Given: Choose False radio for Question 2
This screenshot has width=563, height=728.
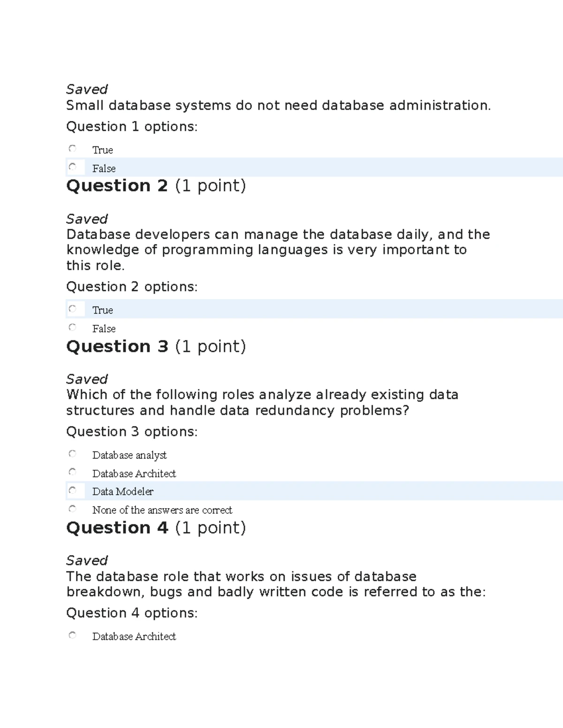Looking at the screenshot, I should (x=72, y=327).
